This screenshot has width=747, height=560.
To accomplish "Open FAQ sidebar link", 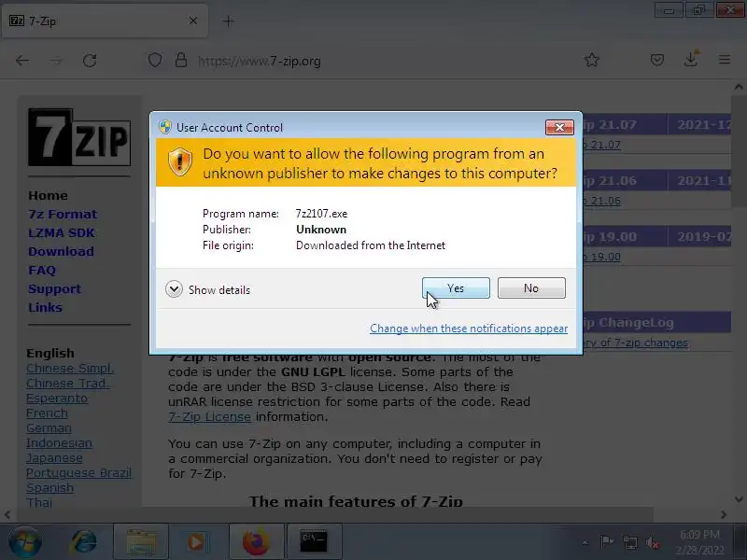I will 42,270.
